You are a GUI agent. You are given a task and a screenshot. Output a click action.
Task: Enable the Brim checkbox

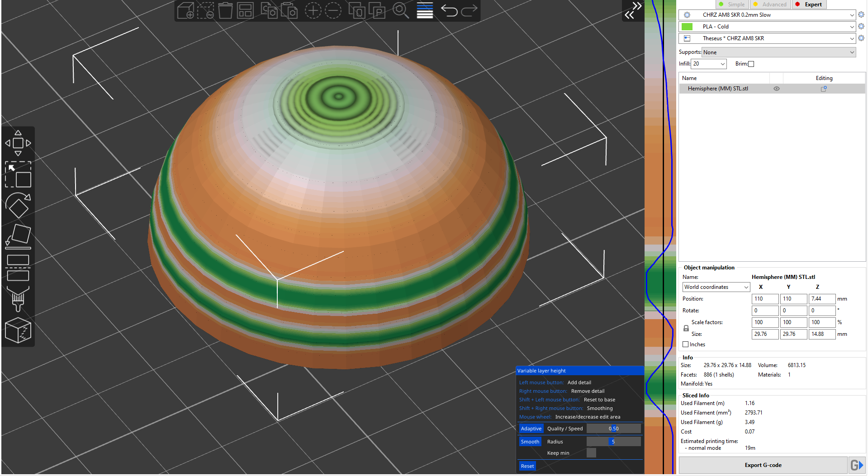tap(751, 64)
